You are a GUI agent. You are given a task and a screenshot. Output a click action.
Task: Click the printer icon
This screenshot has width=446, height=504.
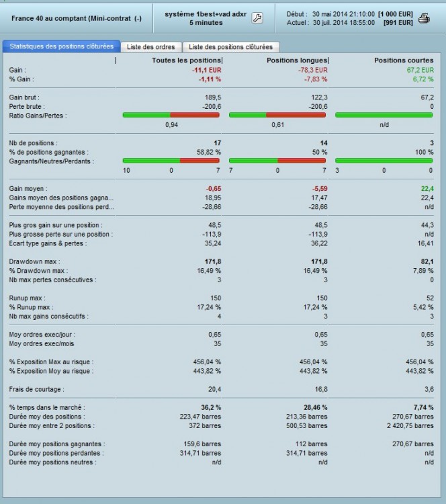(424, 19)
